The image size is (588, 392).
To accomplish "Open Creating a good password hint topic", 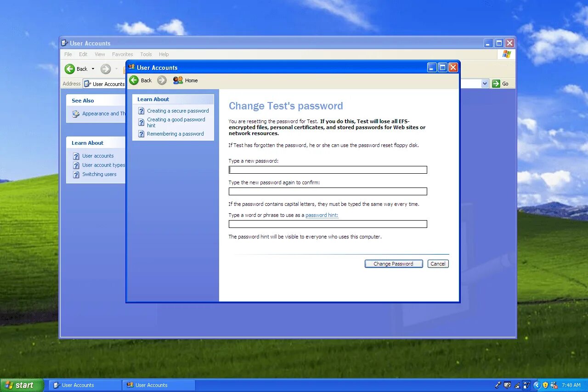I will [x=176, y=122].
